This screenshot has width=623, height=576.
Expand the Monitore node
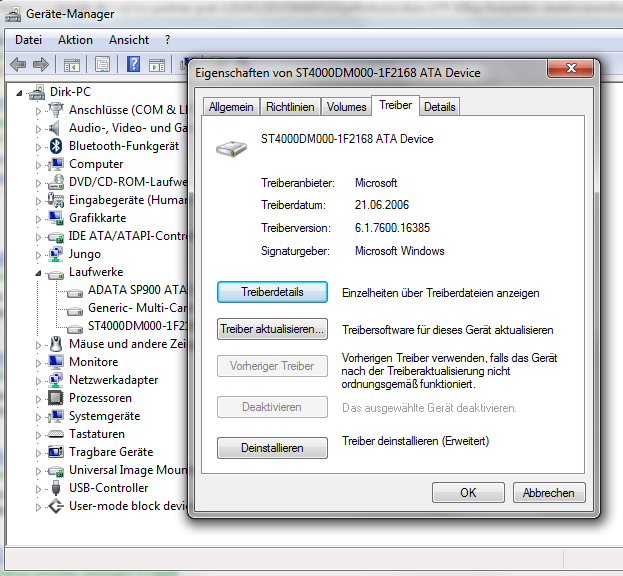pyautogui.click(x=38, y=363)
